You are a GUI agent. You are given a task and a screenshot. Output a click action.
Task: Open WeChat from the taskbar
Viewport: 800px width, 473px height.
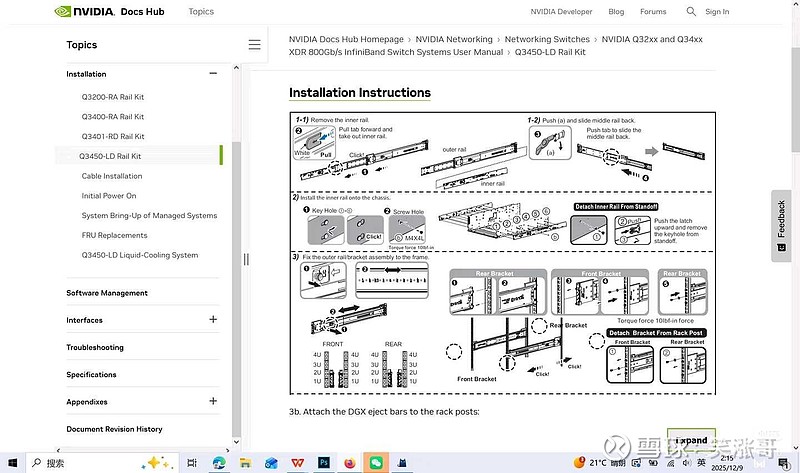coord(376,463)
